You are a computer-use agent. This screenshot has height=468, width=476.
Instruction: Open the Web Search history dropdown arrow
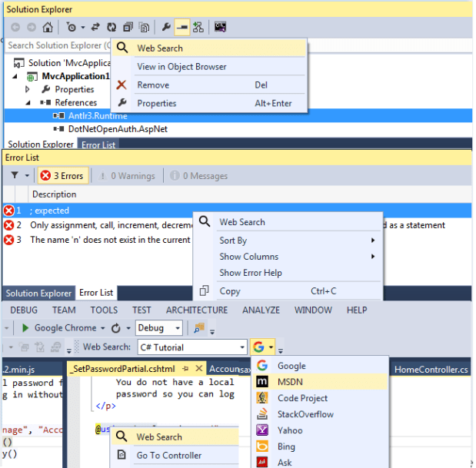pos(242,347)
